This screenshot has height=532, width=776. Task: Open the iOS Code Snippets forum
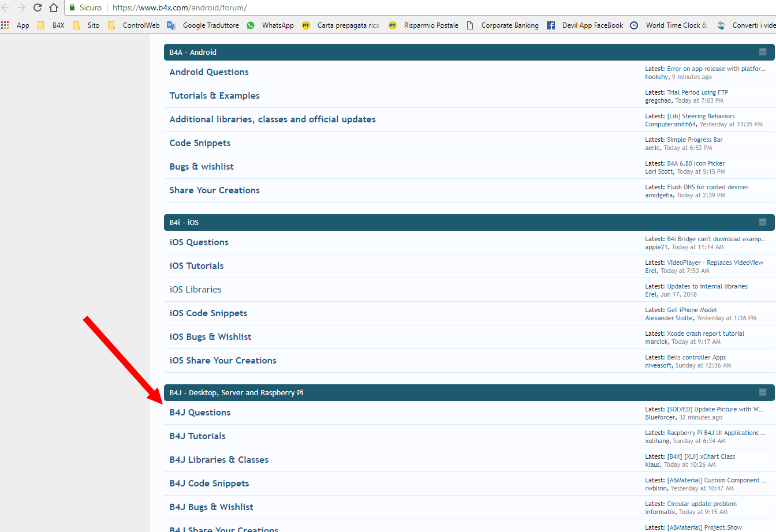click(208, 313)
